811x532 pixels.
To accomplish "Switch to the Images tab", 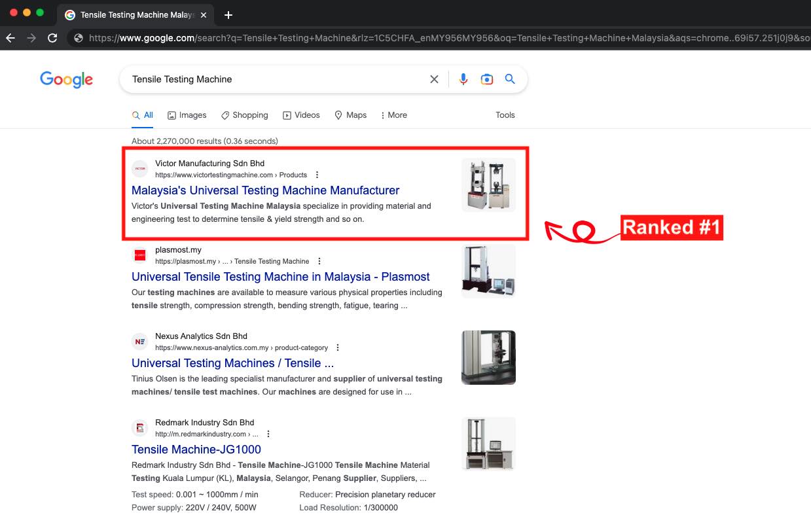I will point(187,115).
